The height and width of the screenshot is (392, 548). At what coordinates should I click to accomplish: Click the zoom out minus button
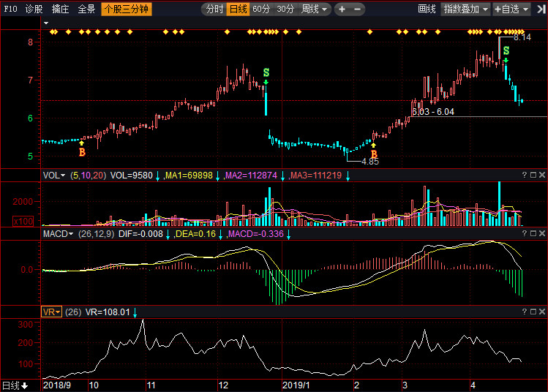tap(356, 10)
